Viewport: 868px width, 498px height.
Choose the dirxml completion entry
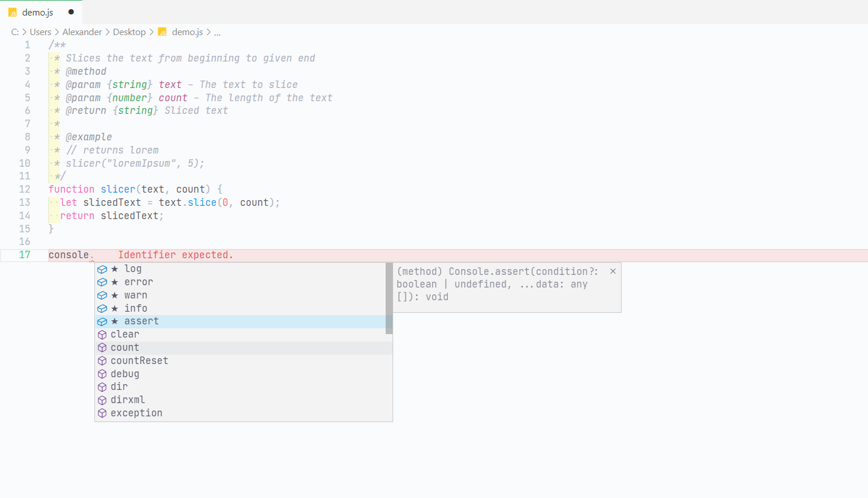pyautogui.click(x=127, y=400)
